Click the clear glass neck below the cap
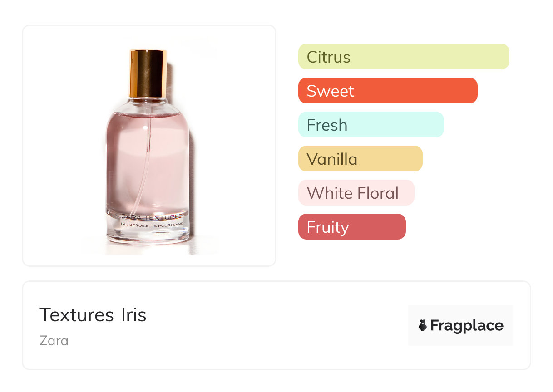 click(x=148, y=103)
